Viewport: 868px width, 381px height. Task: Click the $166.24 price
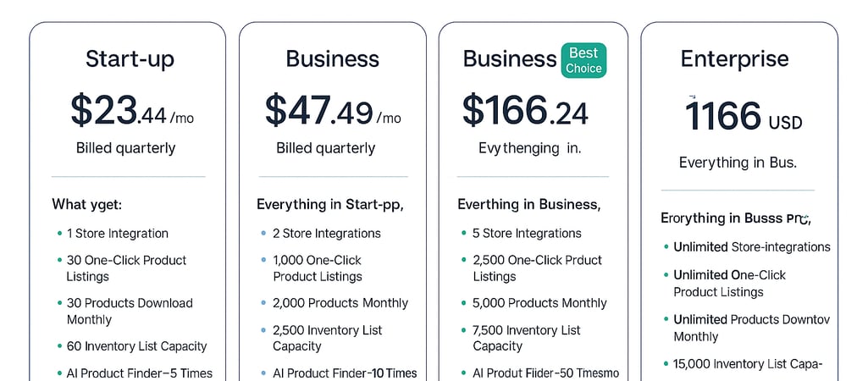point(525,110)
